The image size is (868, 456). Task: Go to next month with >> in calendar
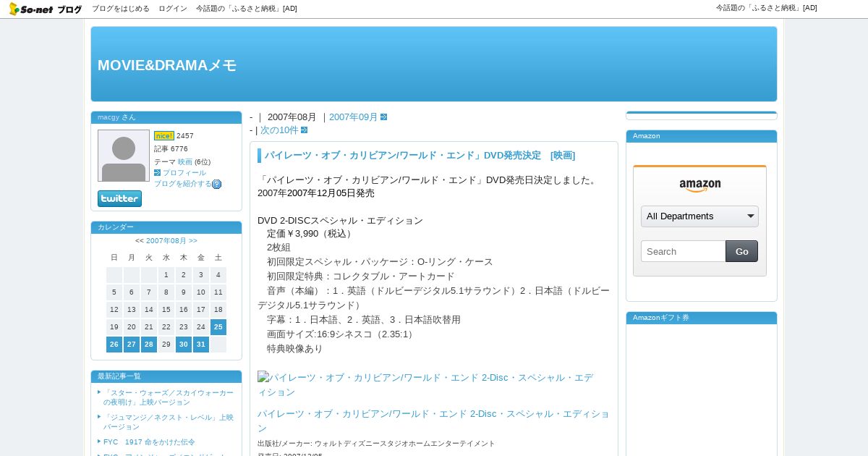coord(193,241)
